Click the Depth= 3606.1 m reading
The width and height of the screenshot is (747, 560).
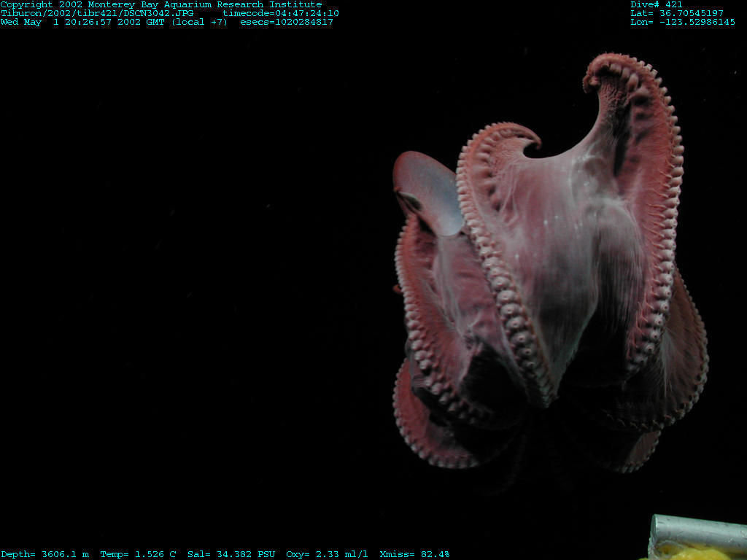click(44, 554)
